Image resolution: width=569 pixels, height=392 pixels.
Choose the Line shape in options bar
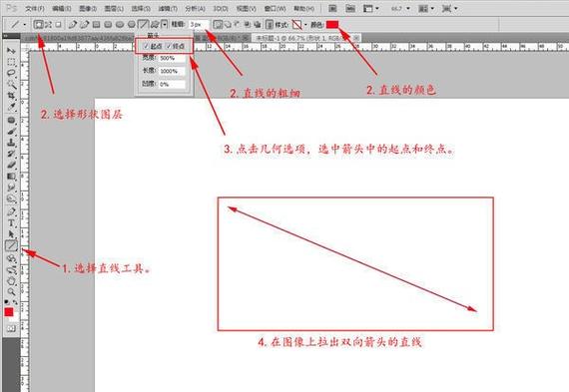click(143, 24)
